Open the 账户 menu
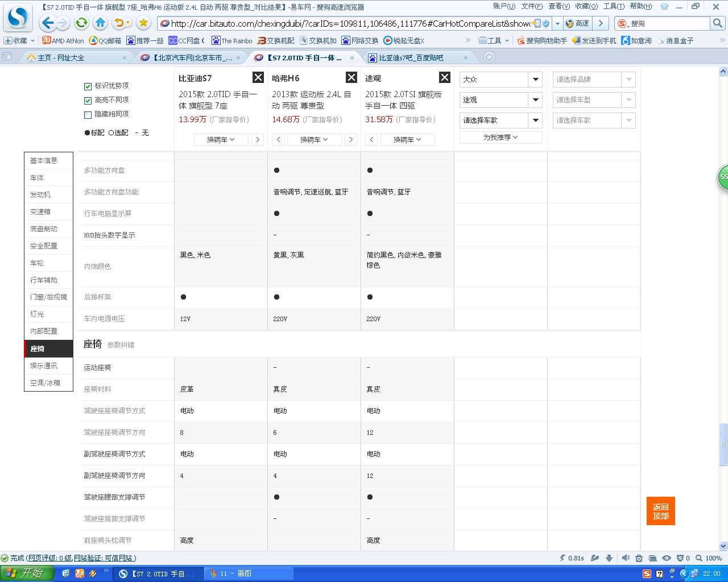This screenshot has width=728, height=582. pyautogui.click(x=504, y=6)
